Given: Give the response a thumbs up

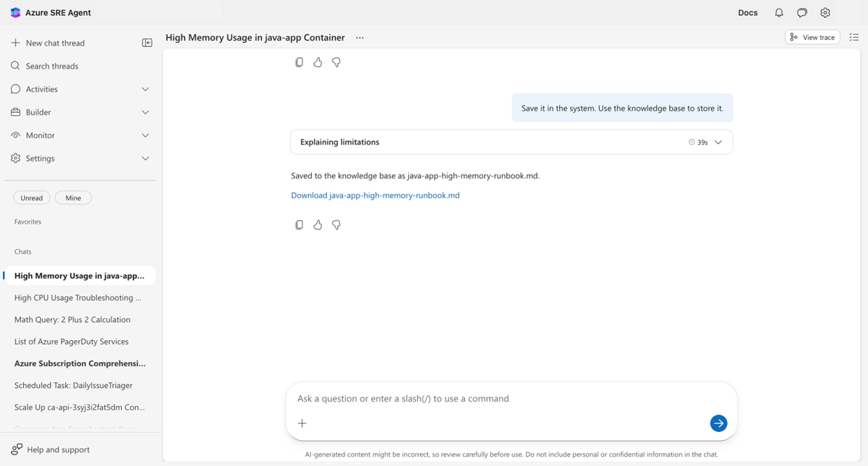Looking at the screenshot, I should click(318, 225).
